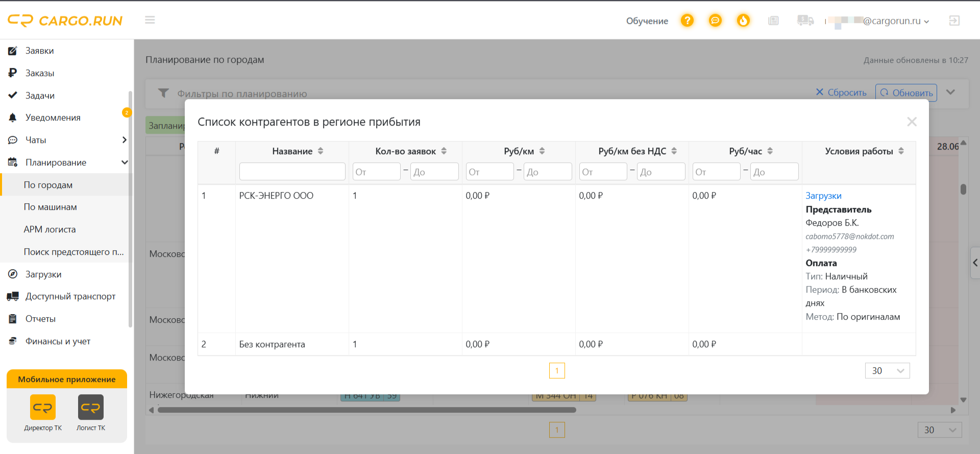The height and width of the screenshot is (454, 980).
Task: Expand the account email dropdown
Action: (x=878, y=21)
